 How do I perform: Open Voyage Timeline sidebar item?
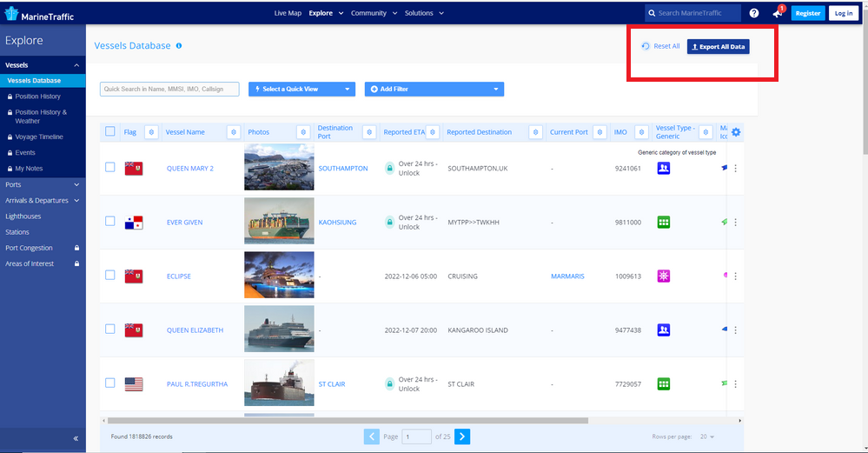tap(39, 137)
